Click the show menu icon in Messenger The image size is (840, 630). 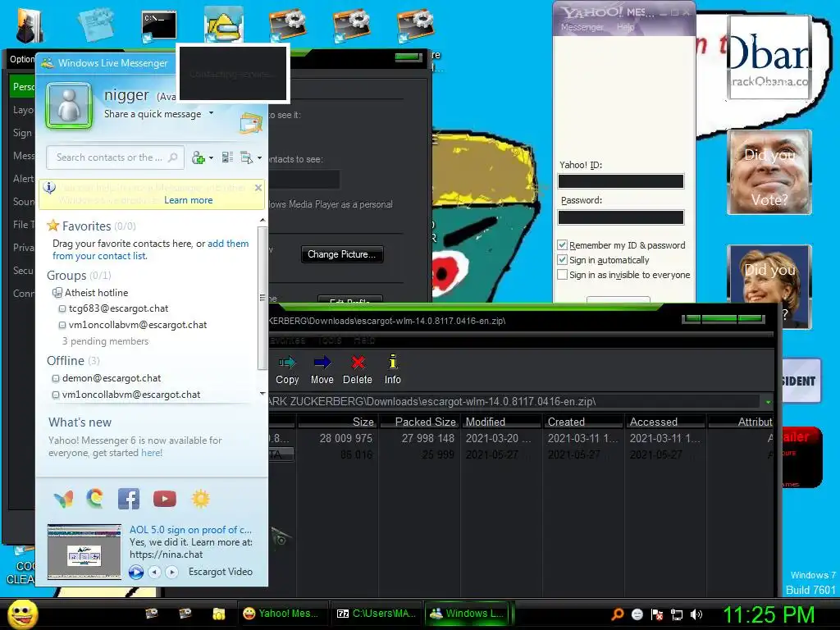tap(246, 157)
